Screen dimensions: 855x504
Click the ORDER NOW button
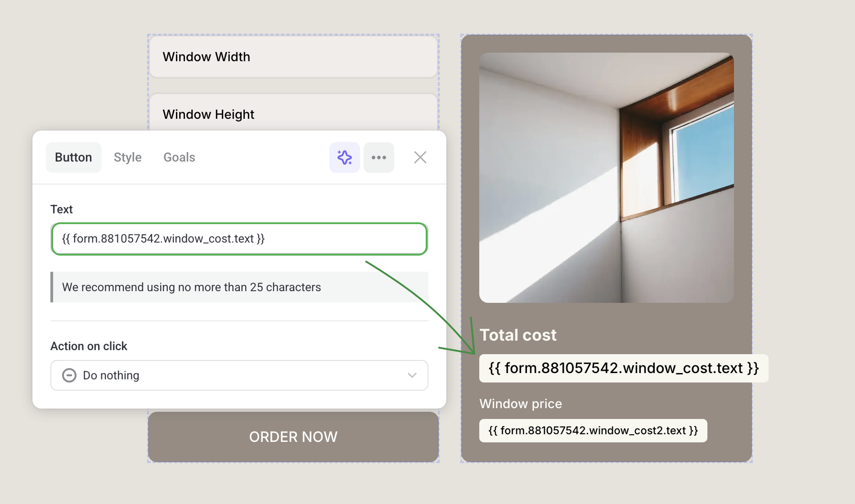(293, 437)
